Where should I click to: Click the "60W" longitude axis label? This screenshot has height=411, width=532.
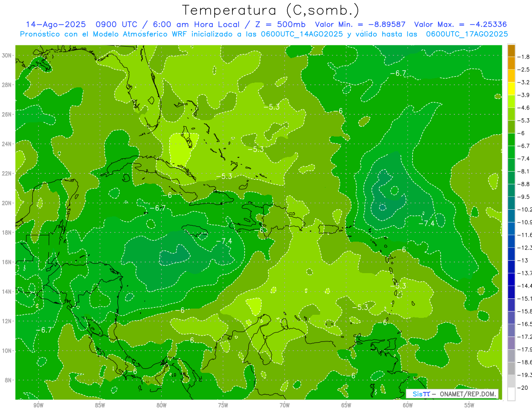408,405
